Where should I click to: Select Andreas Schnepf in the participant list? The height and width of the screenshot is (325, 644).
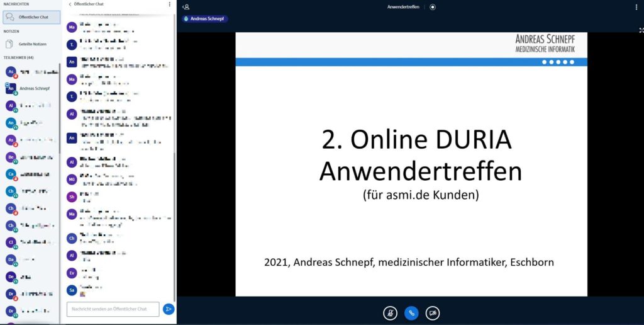(x=31, y=88)
